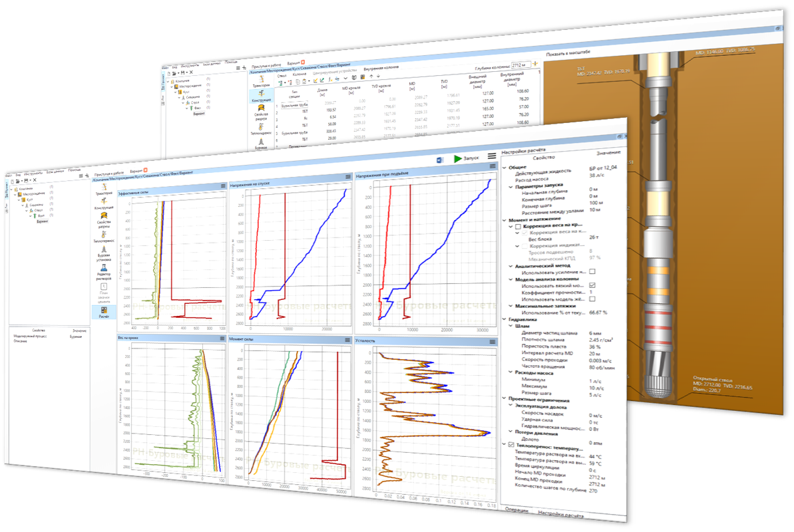Viewport: 794px width, 532px height.
Task: Open Буровая установка in front window sidebar
Action: click(x=104, y=254)
